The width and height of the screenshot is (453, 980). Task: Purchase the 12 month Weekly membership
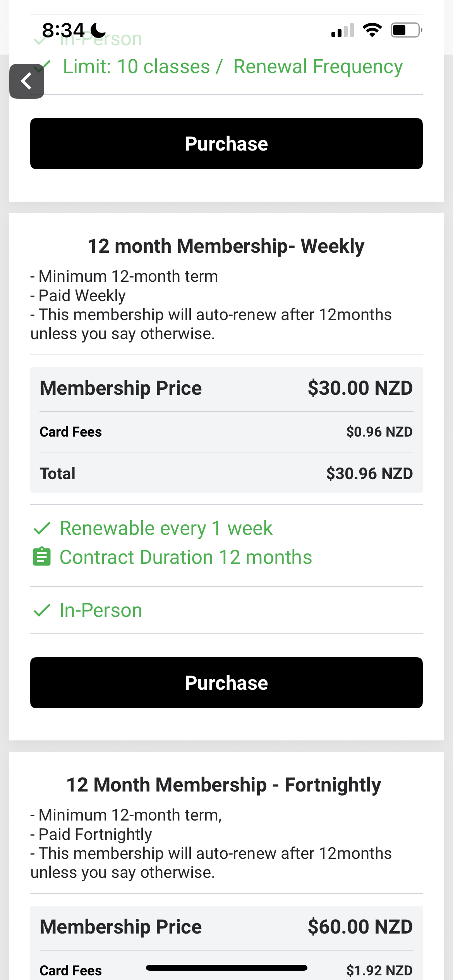point(226,683)
